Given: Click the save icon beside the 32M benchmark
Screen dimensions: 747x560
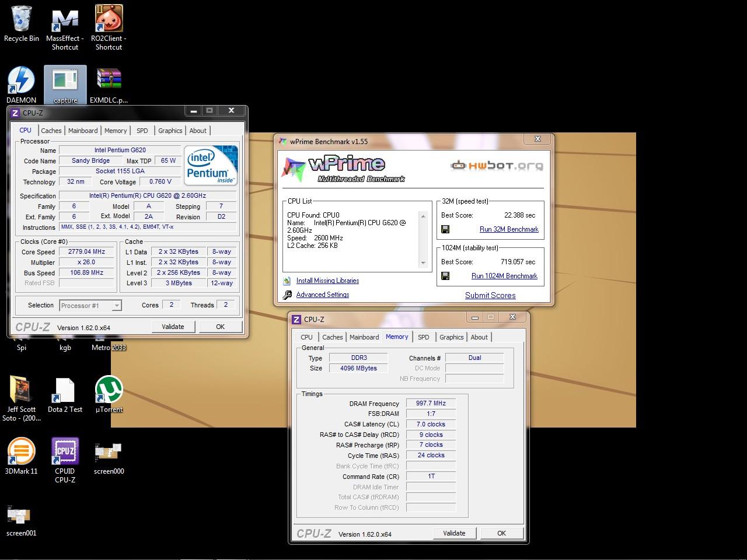Looking at the screenshot, I should (445, 229).
